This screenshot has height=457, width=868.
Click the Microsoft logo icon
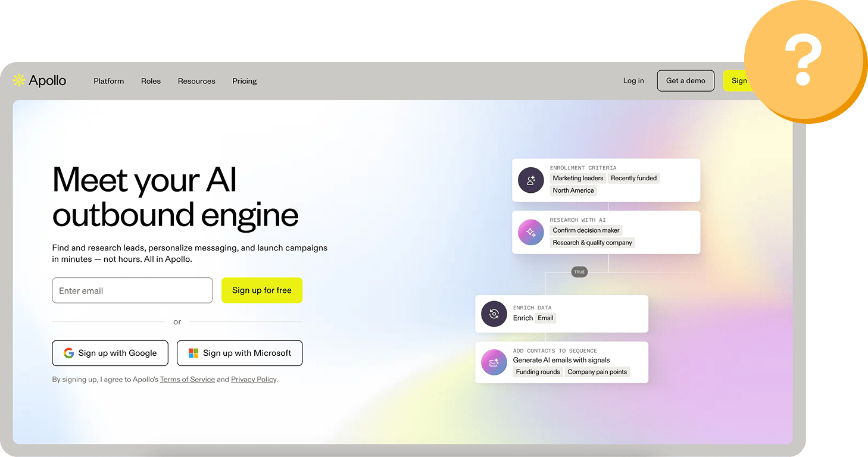(x=193, y=353)
